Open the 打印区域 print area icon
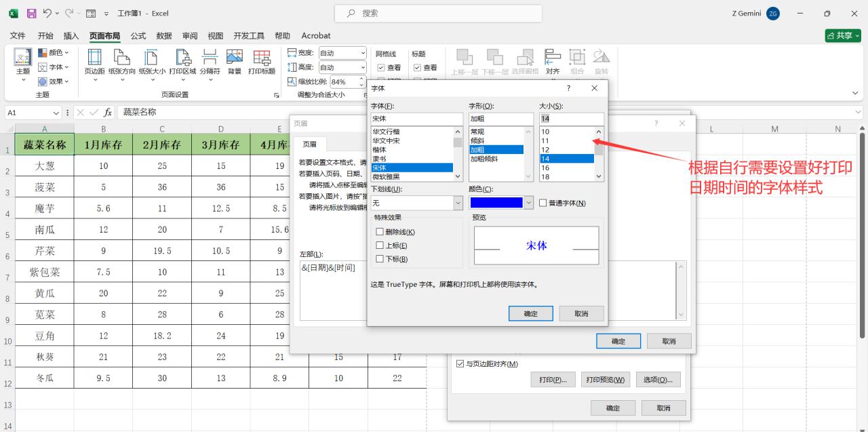The width and height of the screenshot is (868, 432). tap(182, 57)
